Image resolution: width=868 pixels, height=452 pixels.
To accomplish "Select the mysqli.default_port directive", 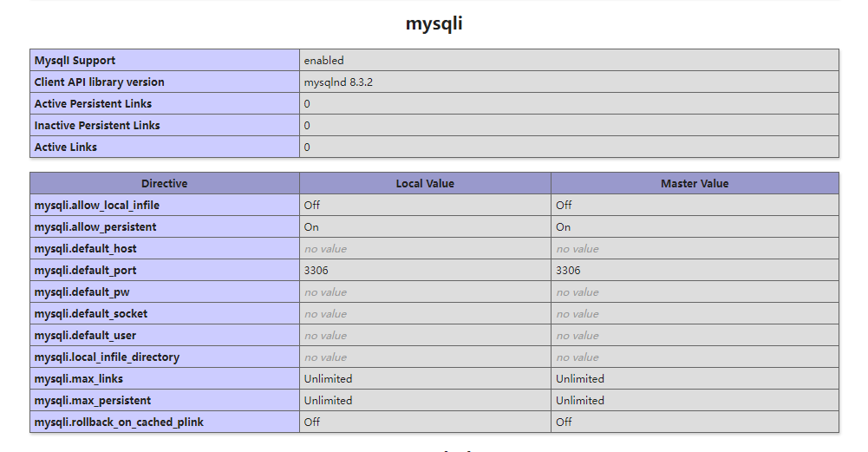I will [85, 271].
